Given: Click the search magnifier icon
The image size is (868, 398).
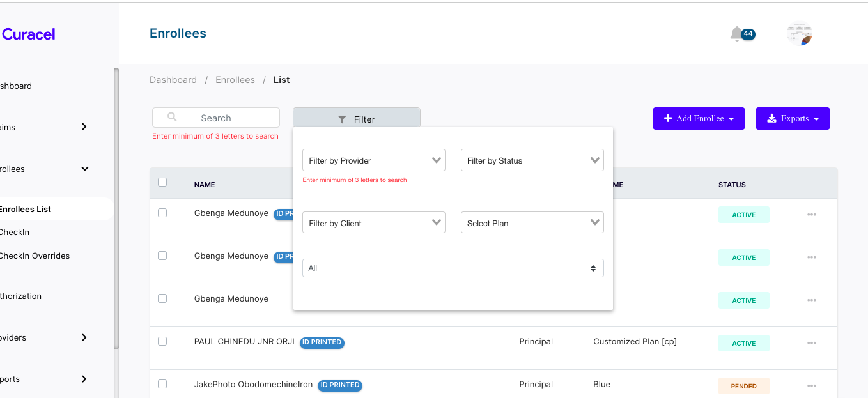Looking at the screenshot, I should (172, 118).
